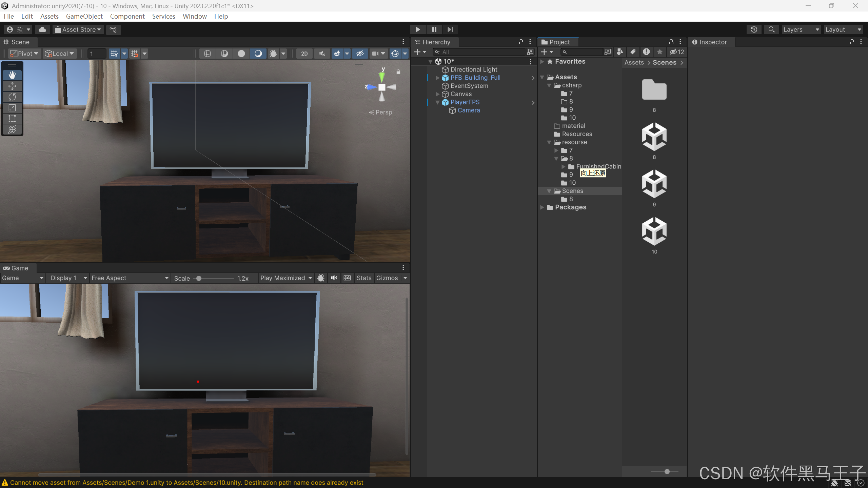Toggle 2D view mode in Scene

point(304,54)
